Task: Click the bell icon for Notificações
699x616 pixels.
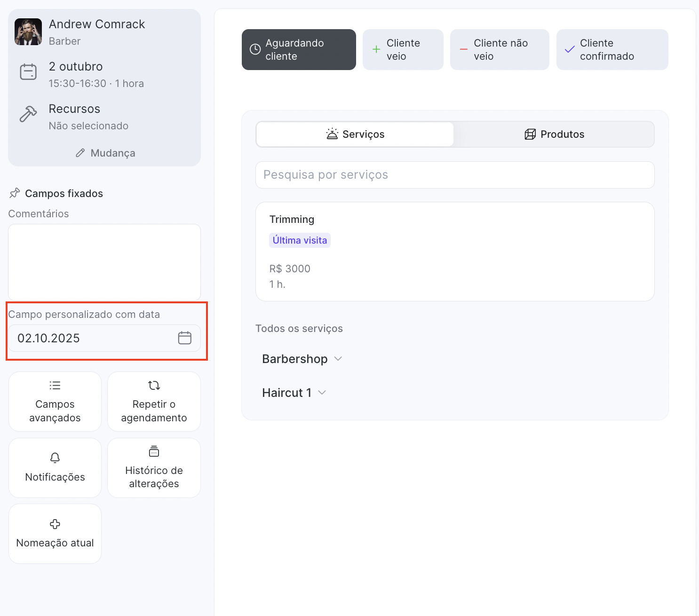Action: 55,458
